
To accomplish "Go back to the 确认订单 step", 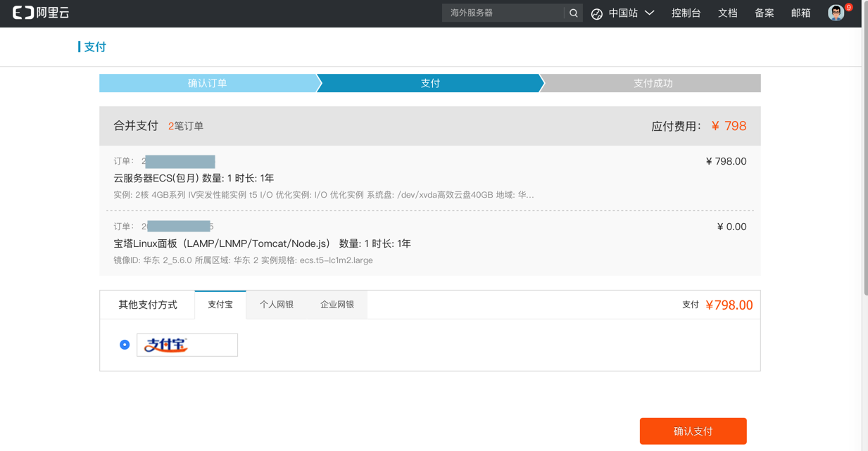I will pyautogui.click(x=208, y=83).
